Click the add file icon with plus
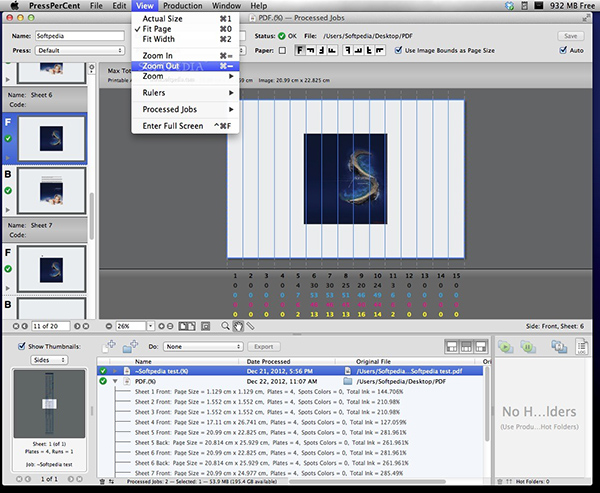Viewport: 600px width, 493px height. coord(109,346)
